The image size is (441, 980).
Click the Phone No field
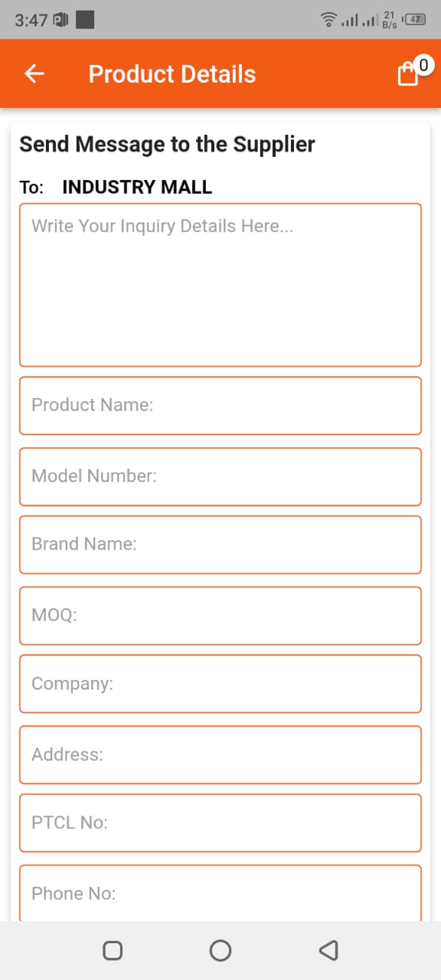point(220,893)
